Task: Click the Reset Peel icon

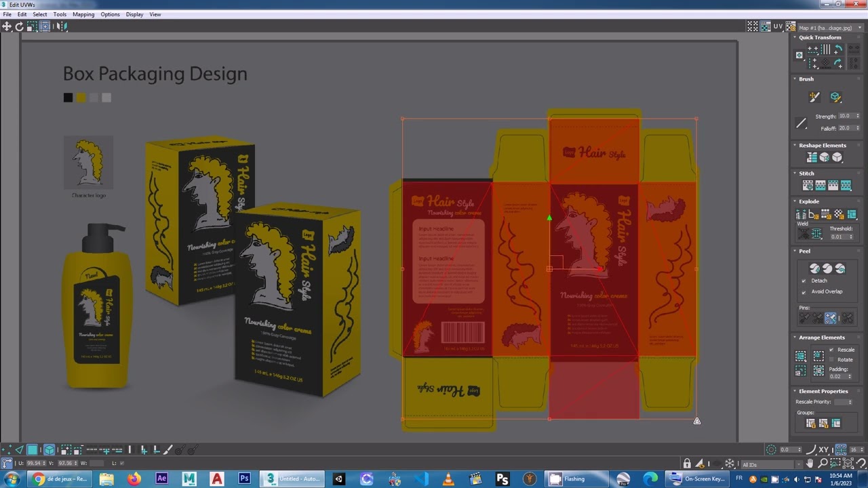Action: [840, 268]
